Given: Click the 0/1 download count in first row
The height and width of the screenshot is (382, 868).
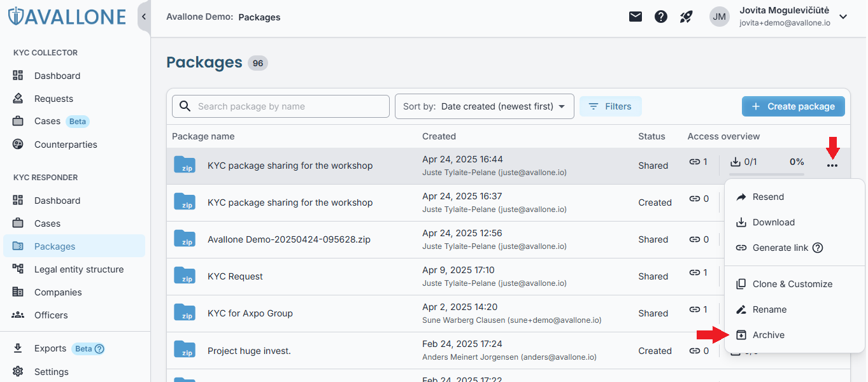Looking at the screenshot, I should [743, 162].
